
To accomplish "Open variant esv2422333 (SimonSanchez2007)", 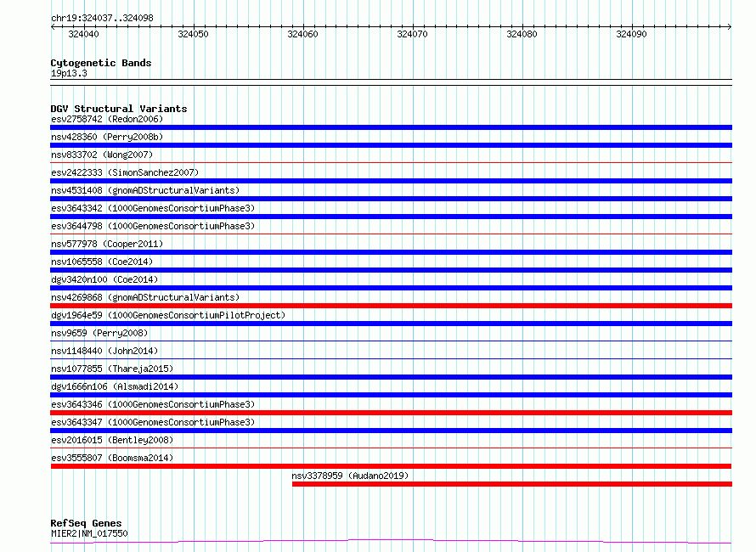I will click(x=125, y=172).
